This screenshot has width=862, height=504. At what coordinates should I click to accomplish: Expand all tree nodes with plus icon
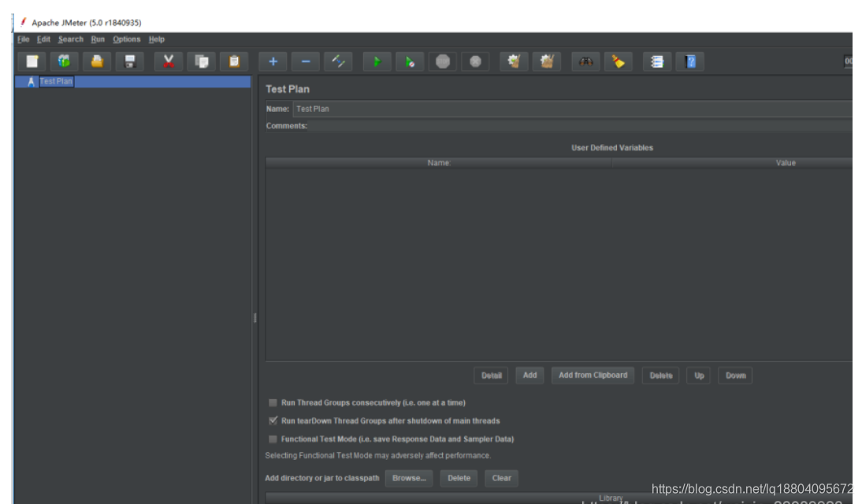273,61
